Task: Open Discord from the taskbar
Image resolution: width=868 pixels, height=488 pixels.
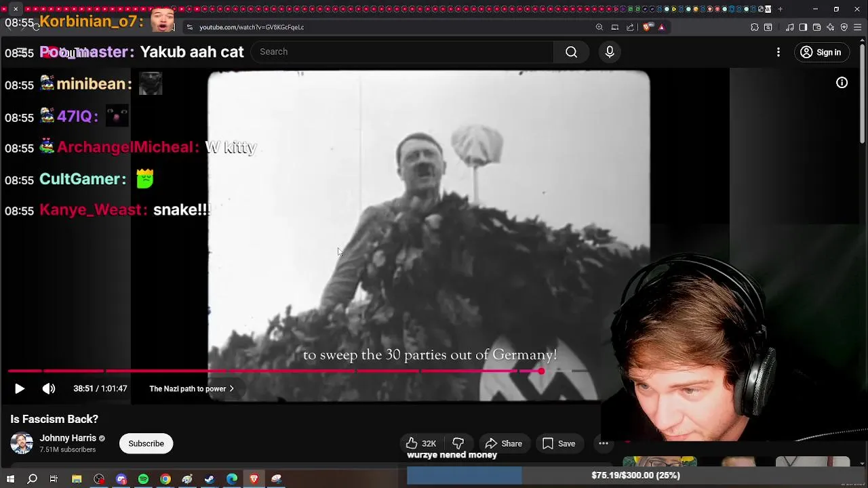Action: [121, 479]
